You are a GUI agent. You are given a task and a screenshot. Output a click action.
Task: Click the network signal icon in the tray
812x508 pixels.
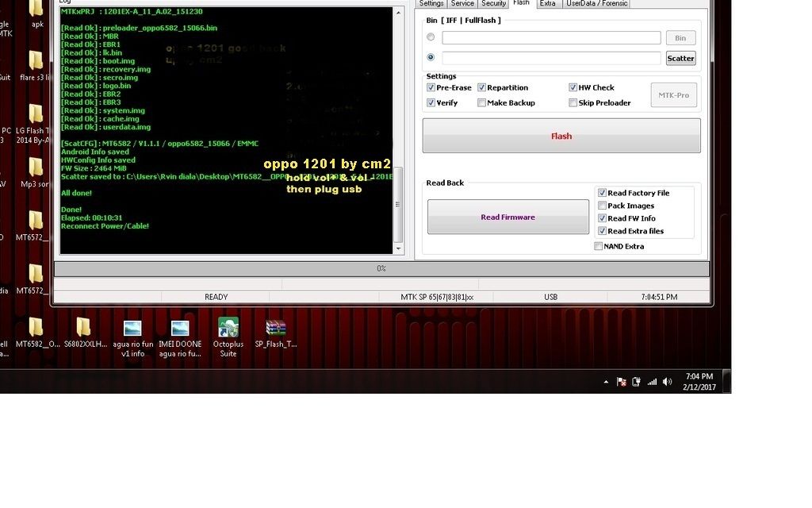(x=652, y=382)
